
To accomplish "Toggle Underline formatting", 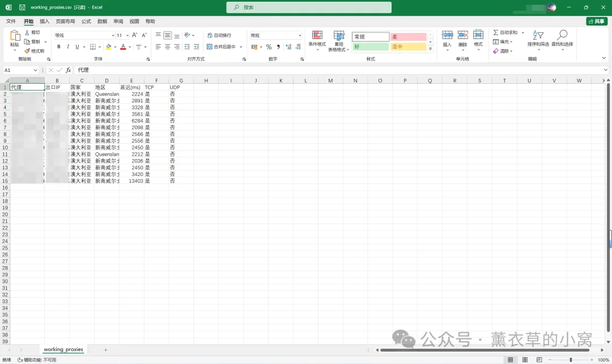I will [77, 47].
